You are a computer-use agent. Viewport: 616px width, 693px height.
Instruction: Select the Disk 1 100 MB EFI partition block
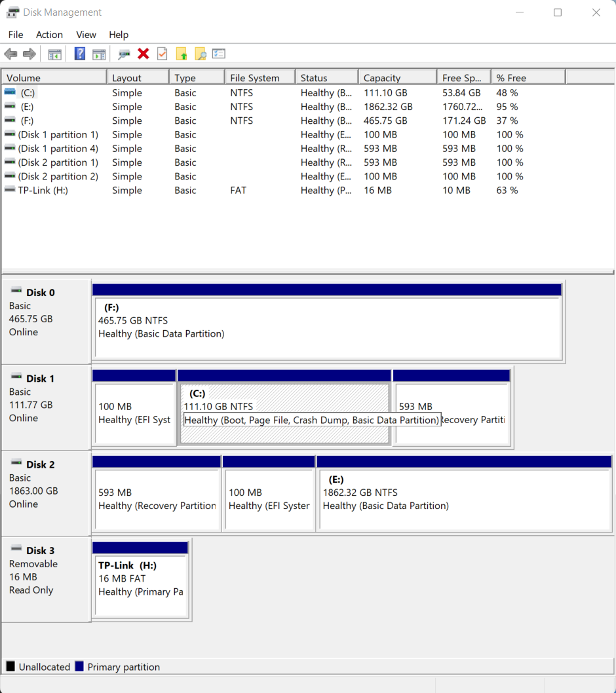click(134, 407)
